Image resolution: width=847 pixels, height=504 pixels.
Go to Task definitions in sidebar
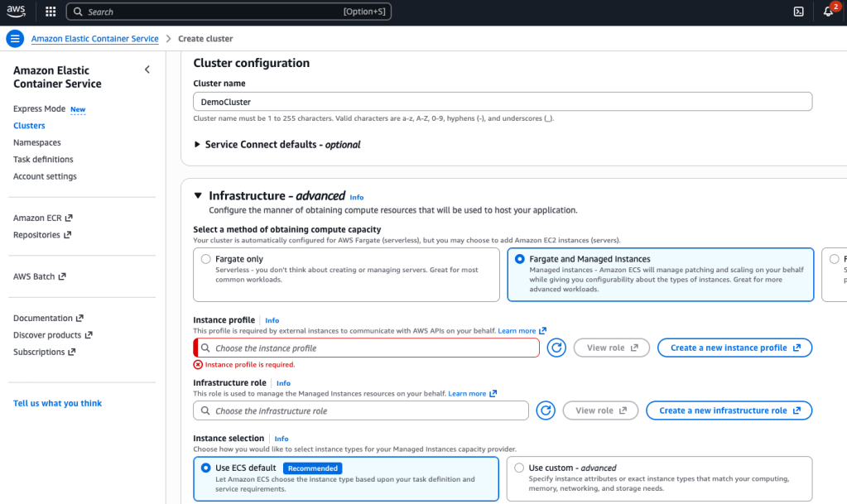coord(43,159)
